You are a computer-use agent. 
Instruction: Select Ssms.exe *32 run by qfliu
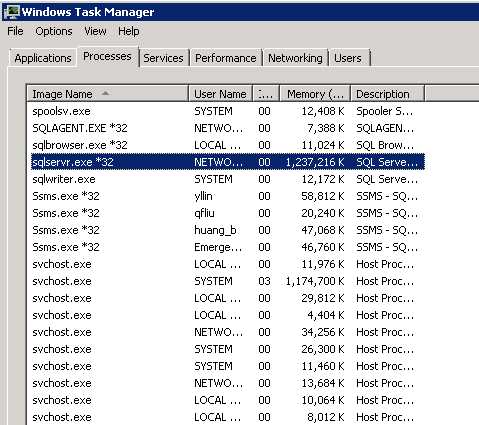[x=228, y=213]
